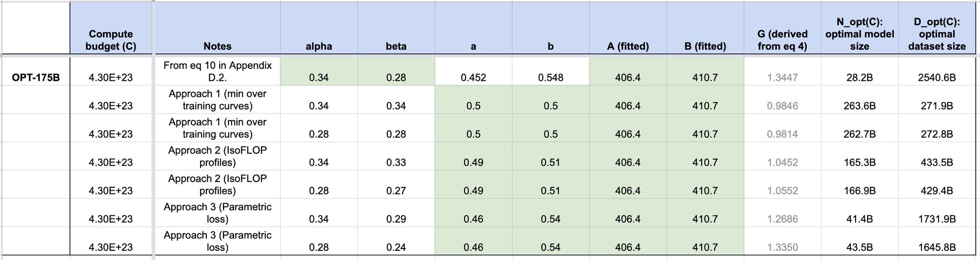Click the 43.5B model size cell

click(x=860, y=241)
